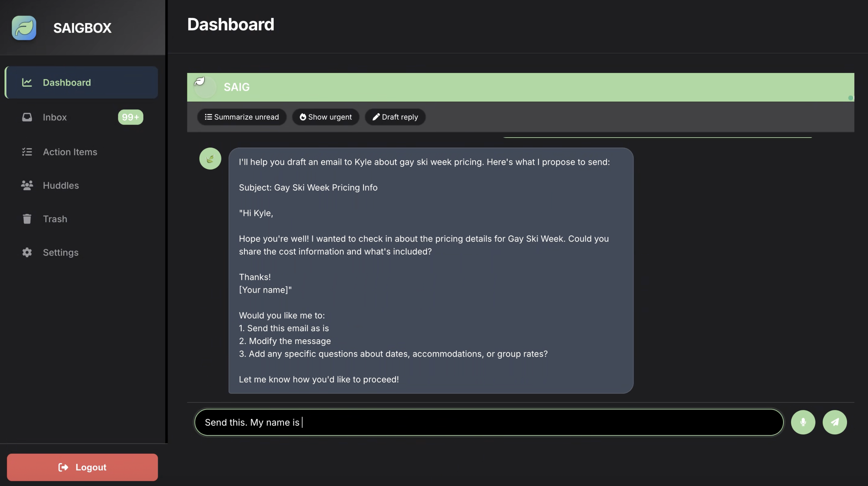
Task: Click the '2. Modify the message' option
Action: point(285,341)
